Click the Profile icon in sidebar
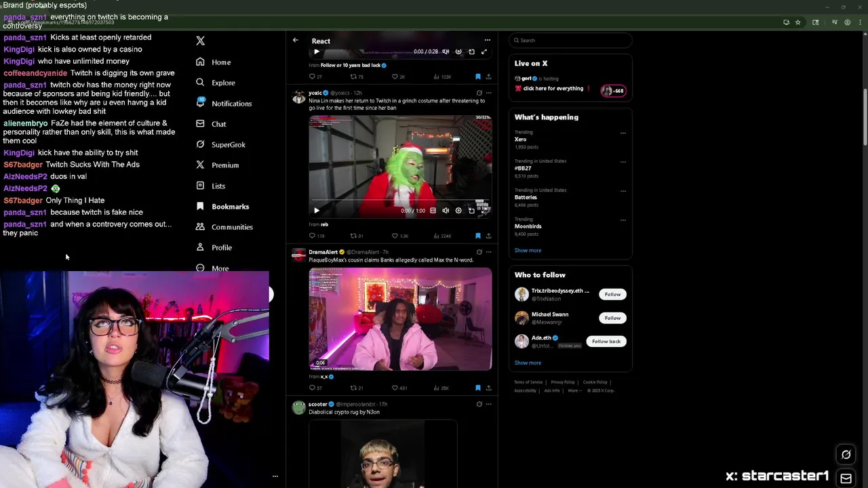The image size is (868, 488). click(200, 247)
